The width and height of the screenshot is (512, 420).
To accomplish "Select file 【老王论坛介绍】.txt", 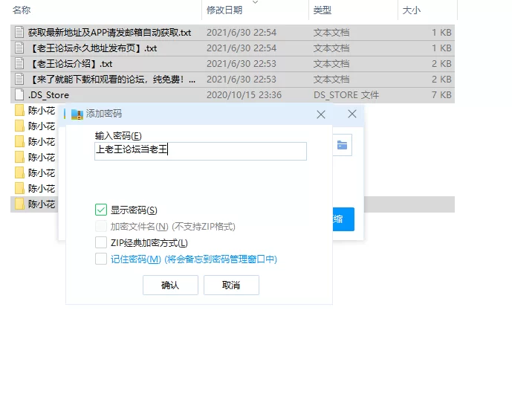I will click(70, 64).
